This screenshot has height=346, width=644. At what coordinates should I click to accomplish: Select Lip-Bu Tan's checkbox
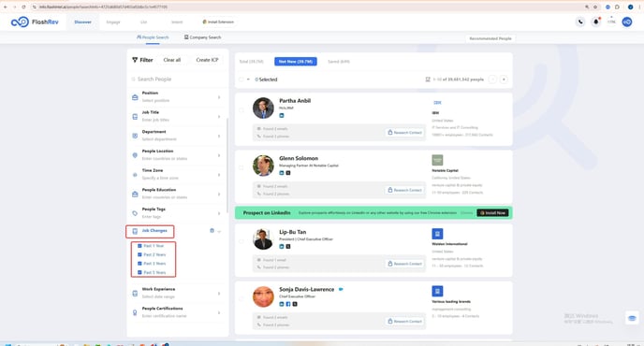pyautogui.click(x=241, y=241)
